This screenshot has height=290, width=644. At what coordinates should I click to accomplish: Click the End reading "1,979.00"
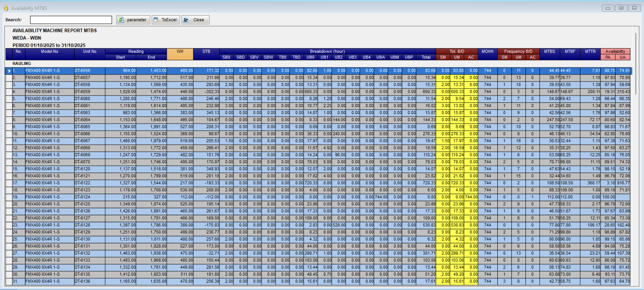point(151,141)
